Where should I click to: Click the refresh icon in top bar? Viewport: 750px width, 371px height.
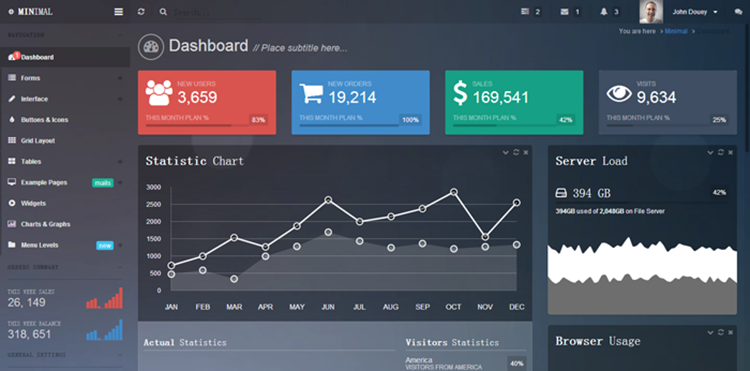click(141, 12)
